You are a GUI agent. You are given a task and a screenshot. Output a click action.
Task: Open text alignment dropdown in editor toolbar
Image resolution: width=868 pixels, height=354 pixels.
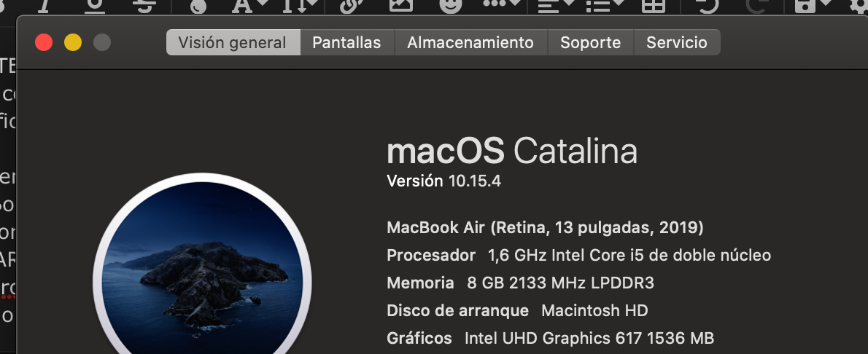click(x=557, y=6)
